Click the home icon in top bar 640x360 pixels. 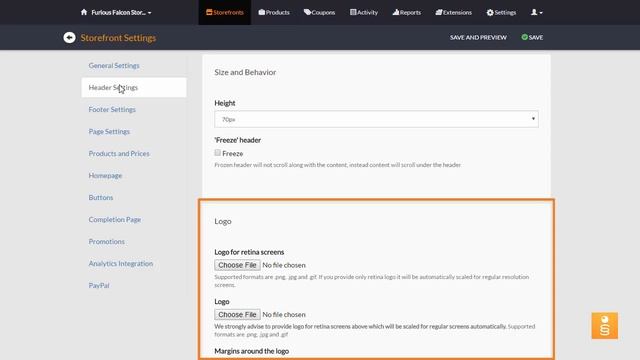click(84, 12)
